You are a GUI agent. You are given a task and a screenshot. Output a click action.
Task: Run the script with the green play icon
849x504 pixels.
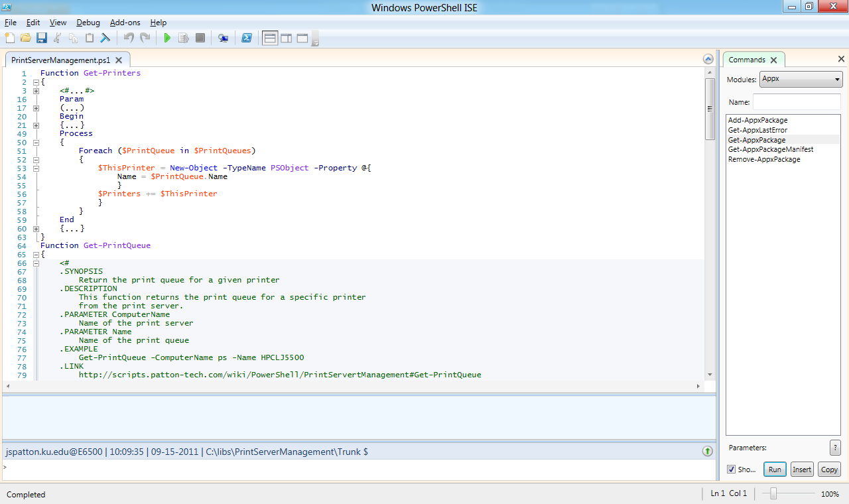pos(167,38)
